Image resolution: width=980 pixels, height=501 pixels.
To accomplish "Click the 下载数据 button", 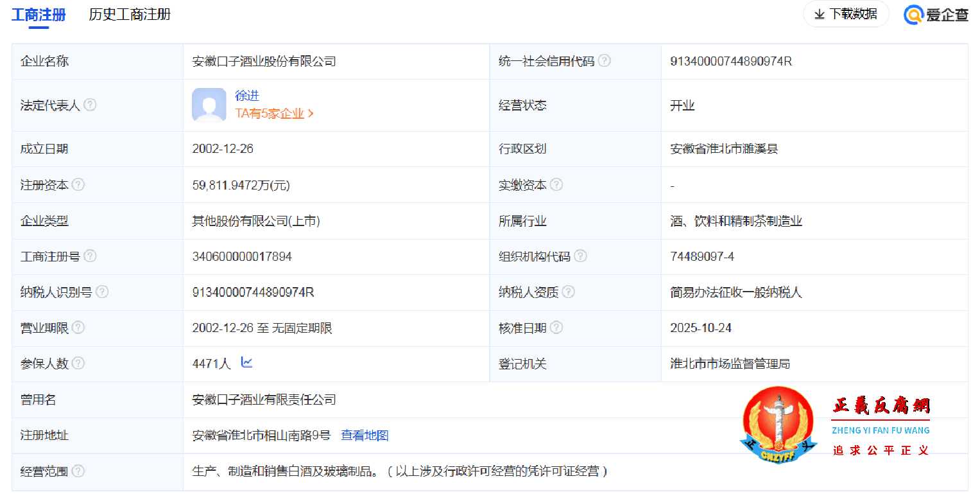I will [x=846, y=13].
